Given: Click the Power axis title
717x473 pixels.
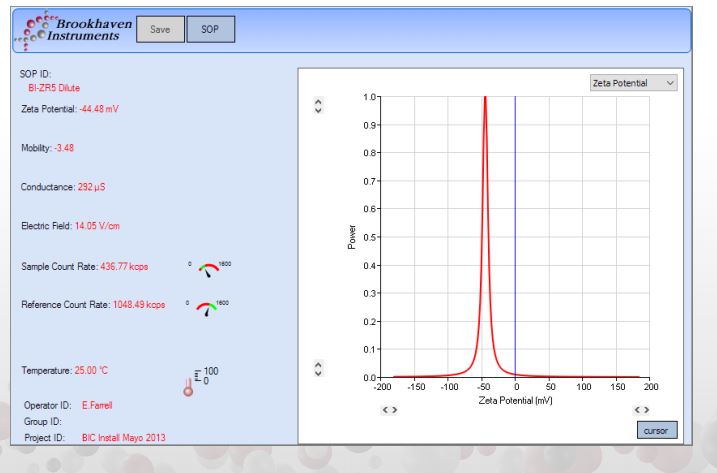Looking at the screenshot, I should point(352,237).
